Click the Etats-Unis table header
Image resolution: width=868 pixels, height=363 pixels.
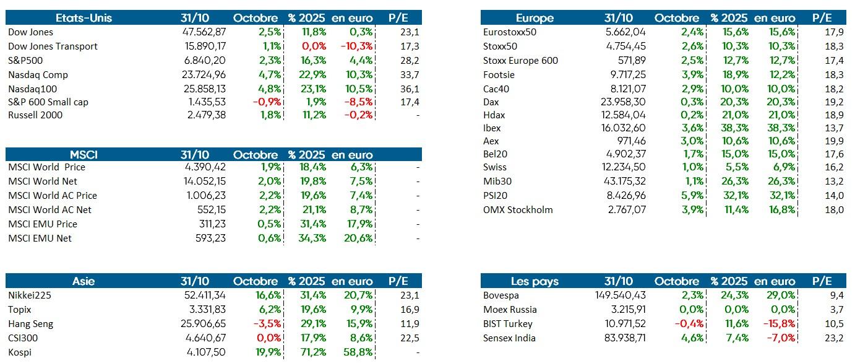click(84, 18)
